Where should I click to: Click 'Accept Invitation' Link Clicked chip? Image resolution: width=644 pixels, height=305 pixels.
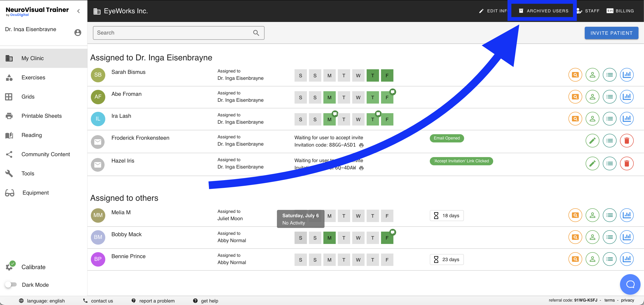coord(461,161)
